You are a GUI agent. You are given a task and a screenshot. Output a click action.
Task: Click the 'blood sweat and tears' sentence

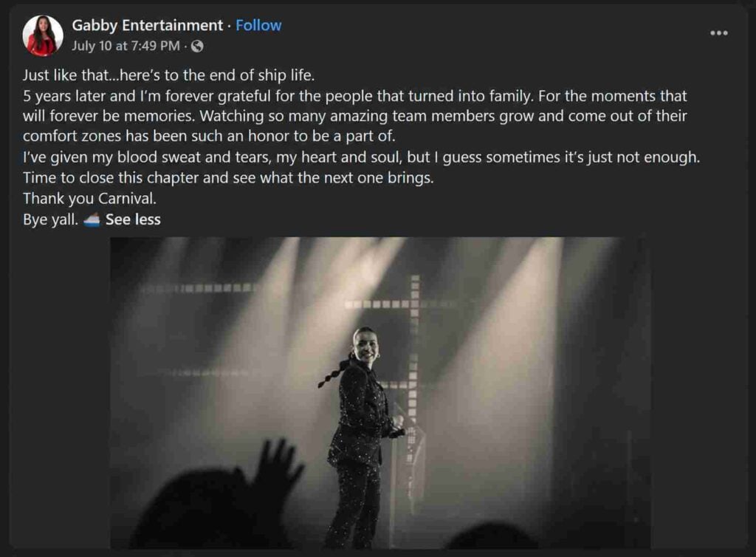click(x=361, y=157)
